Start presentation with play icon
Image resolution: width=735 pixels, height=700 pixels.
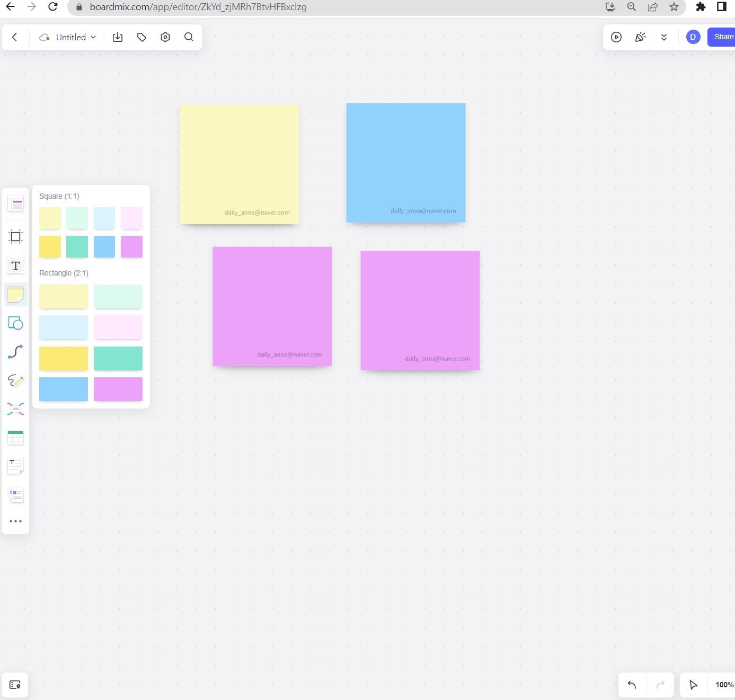tap(616, 37)
